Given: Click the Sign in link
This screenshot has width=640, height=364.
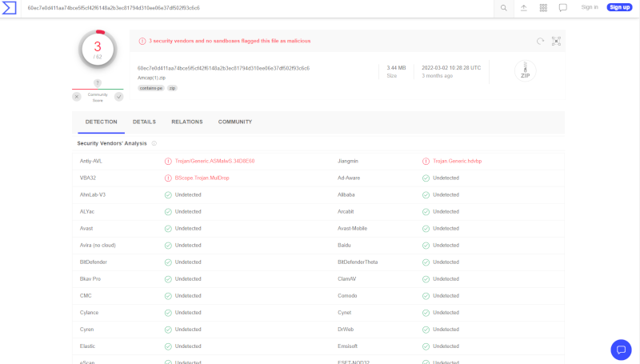Looking at the screenshot, I should (590, 7).
